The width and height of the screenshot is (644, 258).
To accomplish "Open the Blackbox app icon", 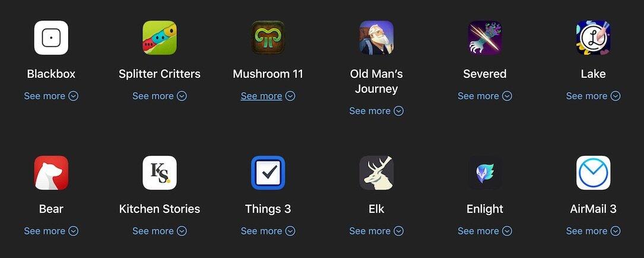I will pos(51,38).
